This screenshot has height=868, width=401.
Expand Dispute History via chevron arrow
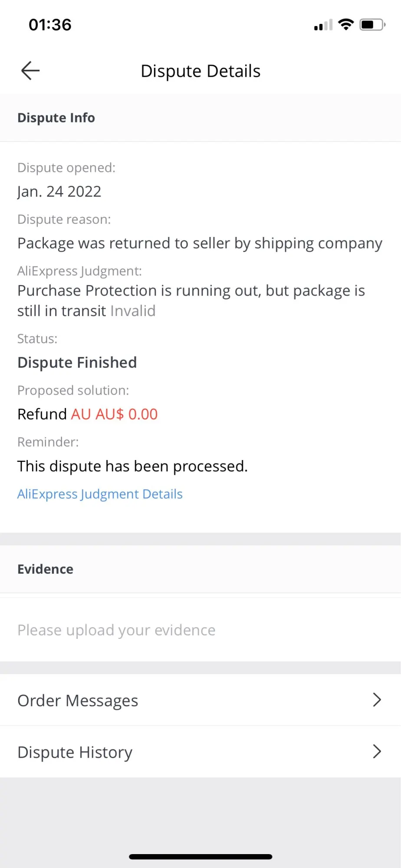pos(377,751)
